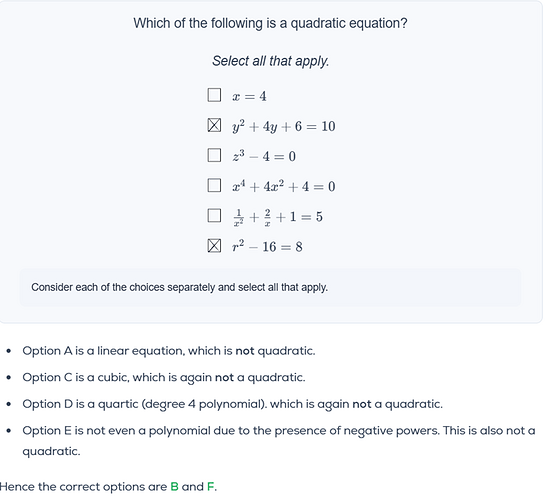Click the equation text r² − 16 = 8
Viewport: 545px width, 500px height.
(x=267, y=247)
